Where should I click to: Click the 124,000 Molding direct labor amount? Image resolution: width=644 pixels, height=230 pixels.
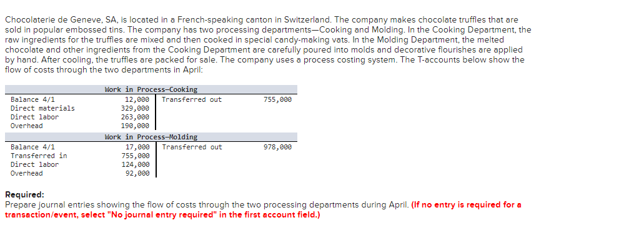point(135,165)
